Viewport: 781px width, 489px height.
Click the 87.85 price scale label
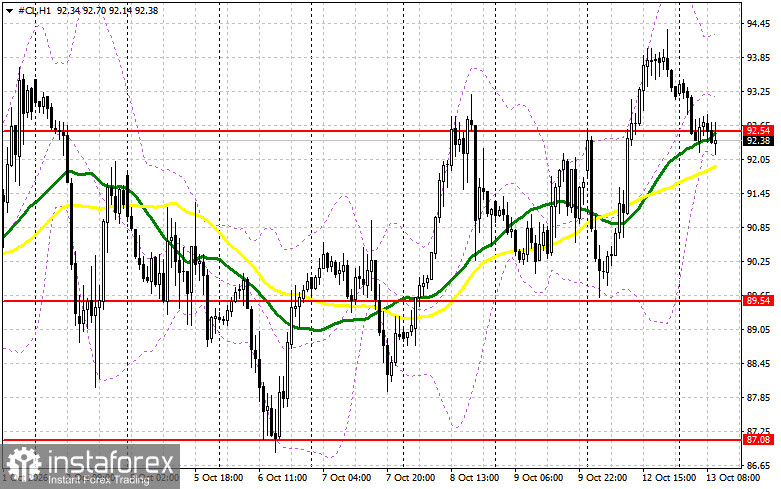click(759, 397)
